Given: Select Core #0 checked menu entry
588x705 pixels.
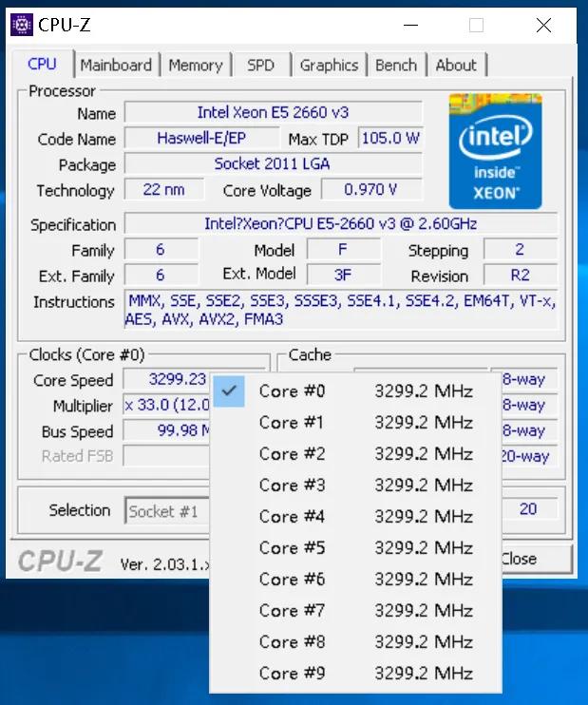Looking at the screenshot, I should (353, 391).
